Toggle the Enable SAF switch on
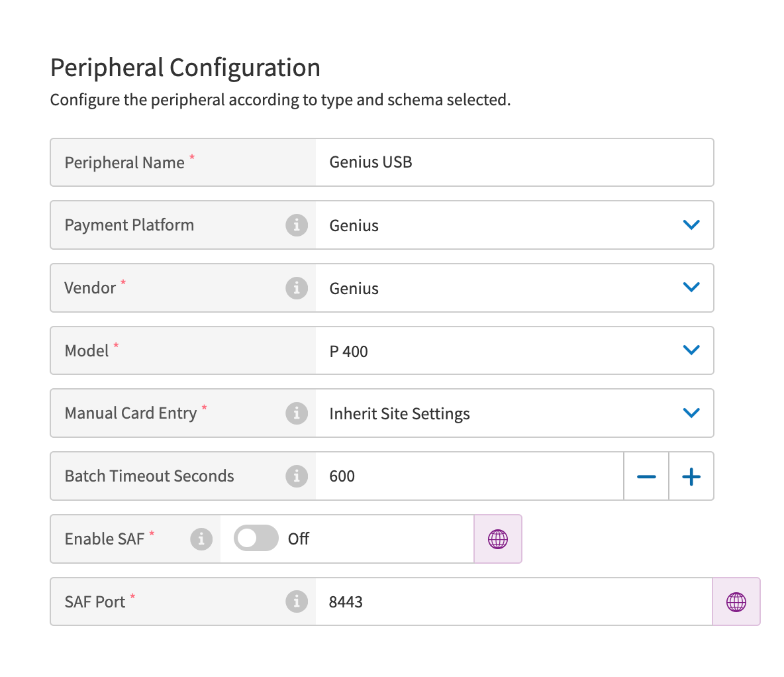The width and height of the screenshot is (784, 677). pos(256,539)
